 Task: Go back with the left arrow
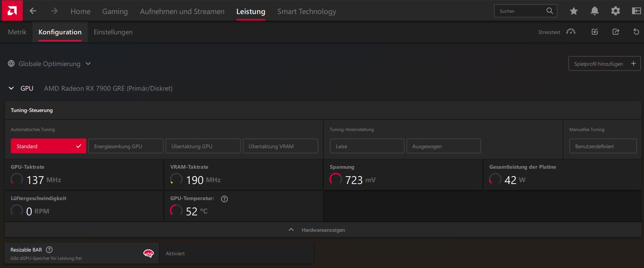coord(33,11)
